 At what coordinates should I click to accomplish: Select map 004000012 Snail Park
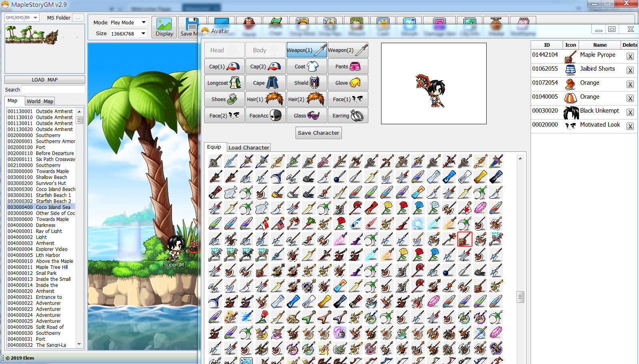click(41, 273)
